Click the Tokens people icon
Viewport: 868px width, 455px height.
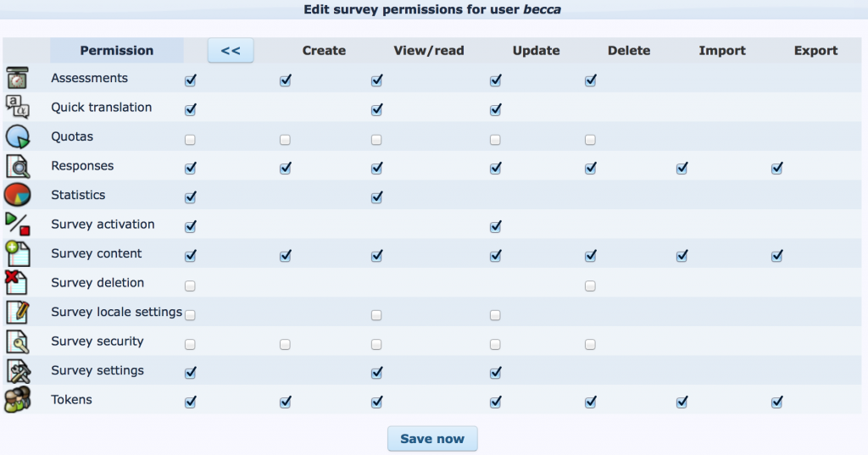tap(18, 401)
